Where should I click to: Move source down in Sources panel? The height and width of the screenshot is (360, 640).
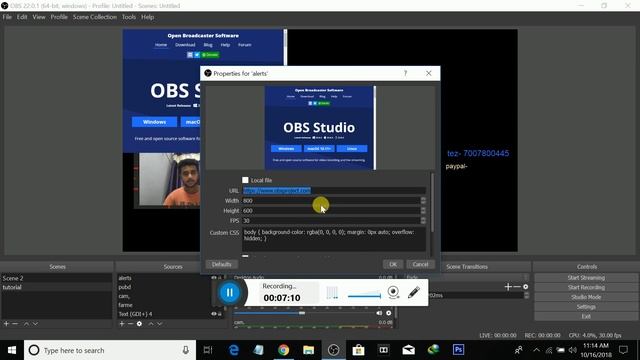160,324
